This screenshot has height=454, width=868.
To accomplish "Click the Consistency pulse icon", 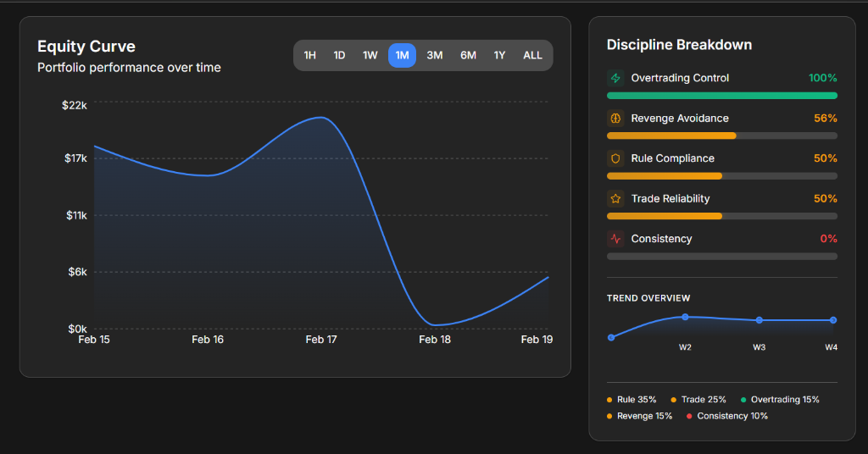I will 615,239.
